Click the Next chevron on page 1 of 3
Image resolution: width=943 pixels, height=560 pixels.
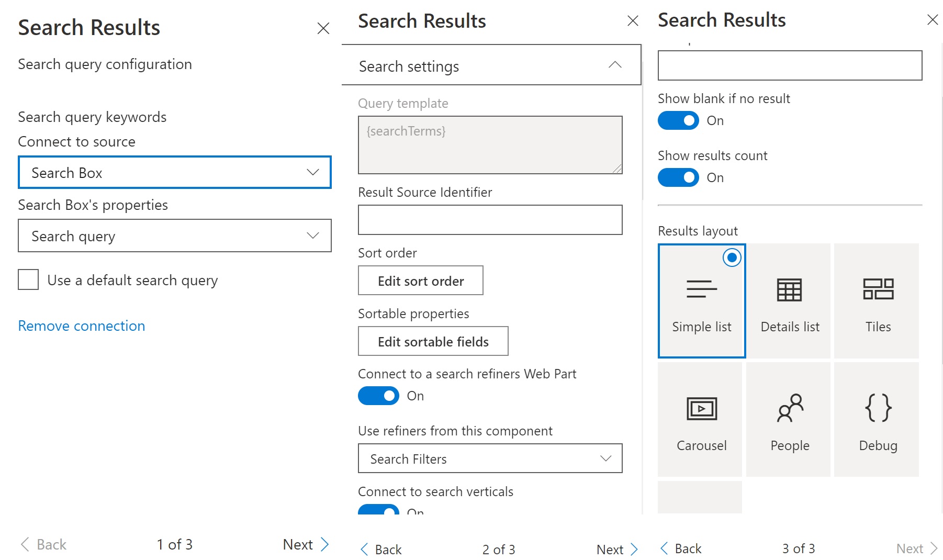tap(324, 544)
